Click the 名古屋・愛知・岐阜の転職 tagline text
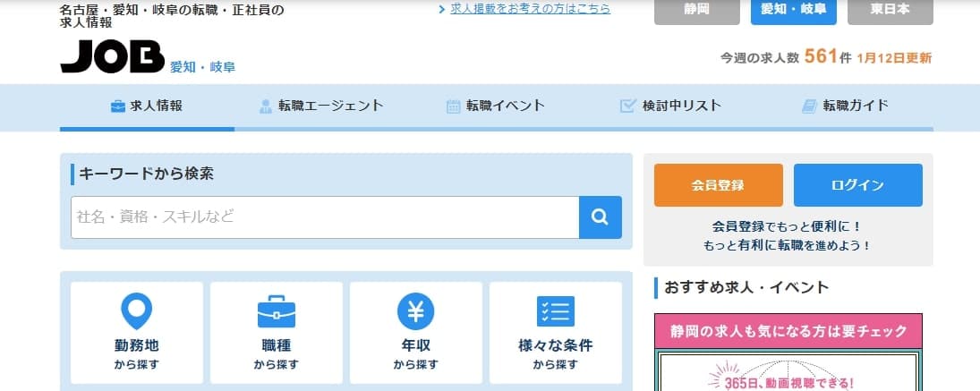This screenshot has width=980, height=391. tap(172, 16)
